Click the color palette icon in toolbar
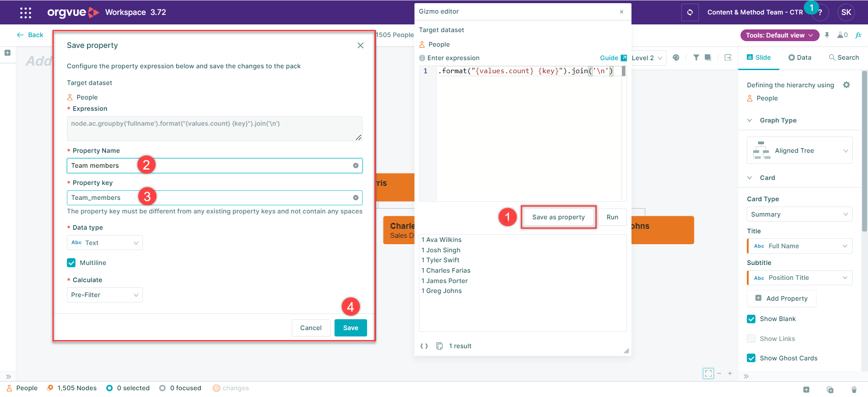 coord(676,57)
